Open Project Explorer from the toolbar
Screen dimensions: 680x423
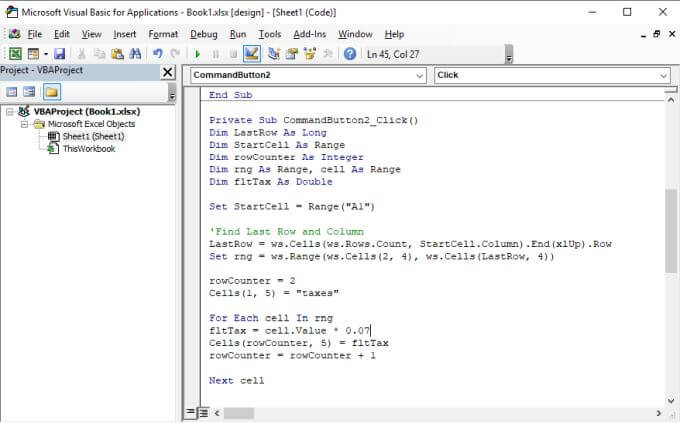[x=273, y=53]
